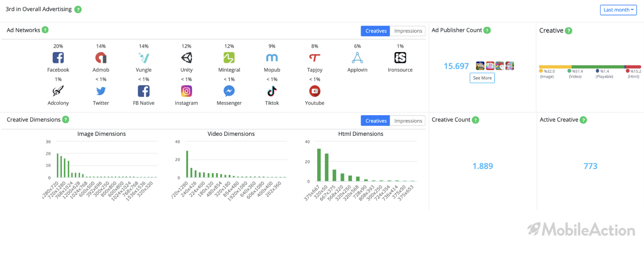644x254 pixels.
Task: Click the tallest bar in Image Dimensions chart
Action: click(58, 166)
